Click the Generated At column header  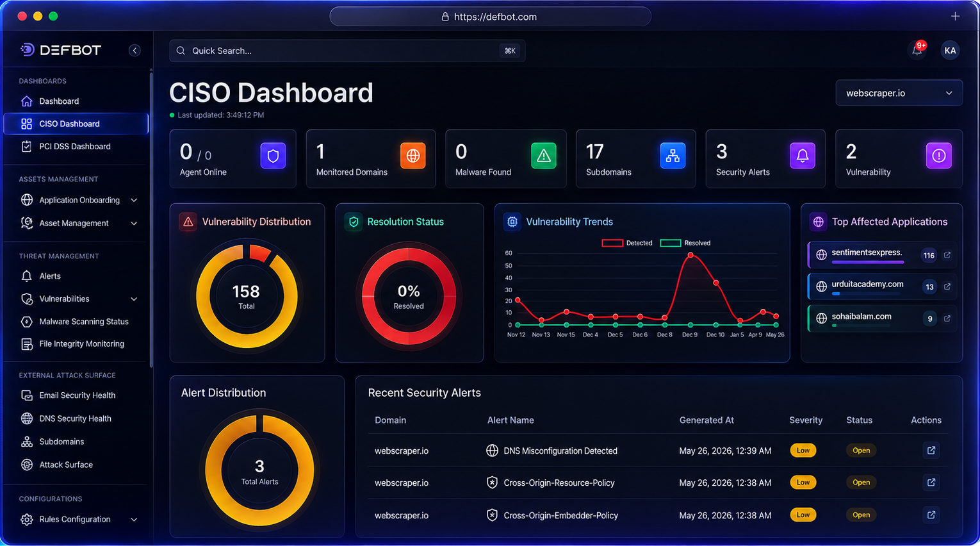coord(706,420)
